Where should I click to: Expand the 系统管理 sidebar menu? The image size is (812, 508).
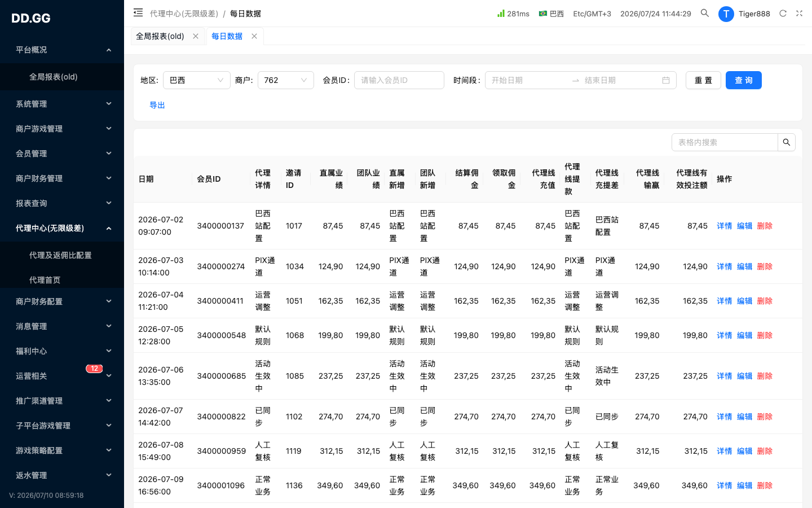[x=62, y=104]
